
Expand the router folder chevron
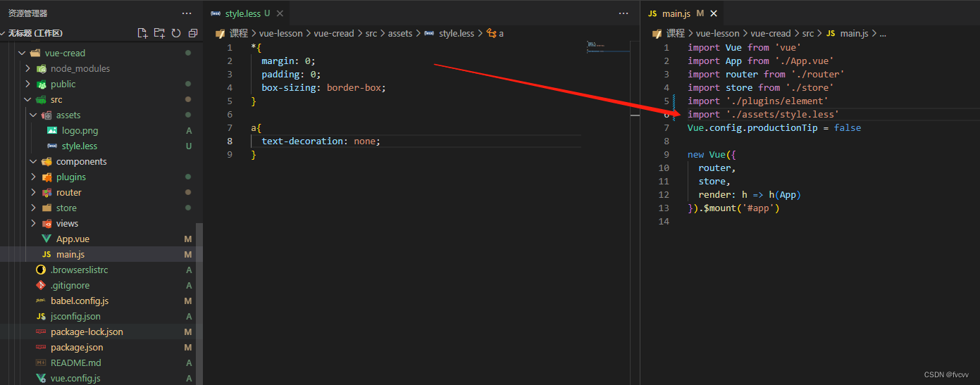(x=33, y=192)
